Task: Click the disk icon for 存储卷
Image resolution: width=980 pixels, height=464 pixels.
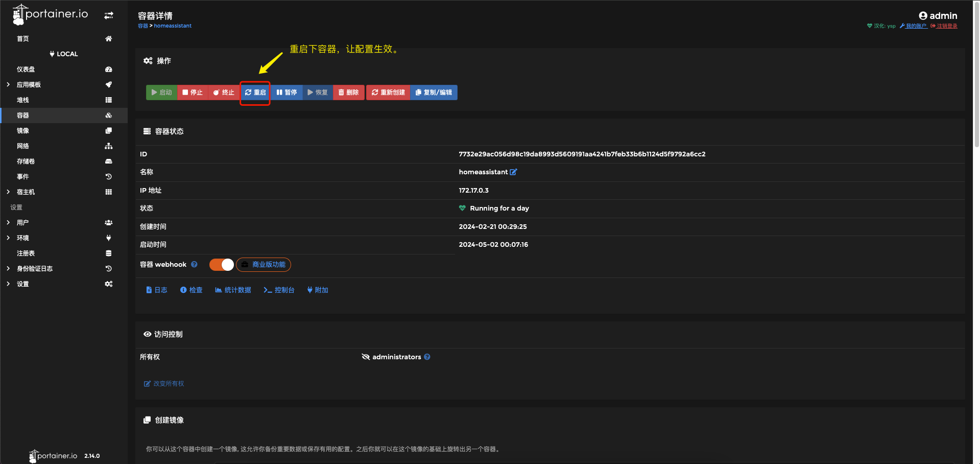Action: point(108,161)
